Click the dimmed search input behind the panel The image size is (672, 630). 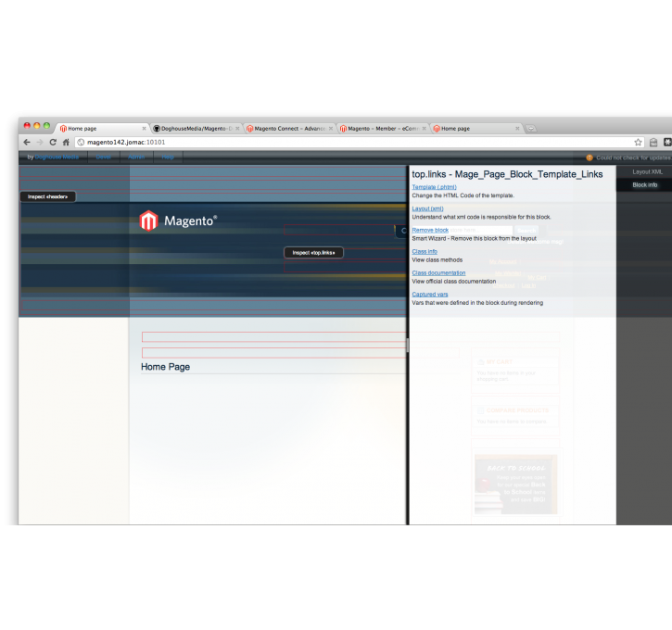[480, 230]
